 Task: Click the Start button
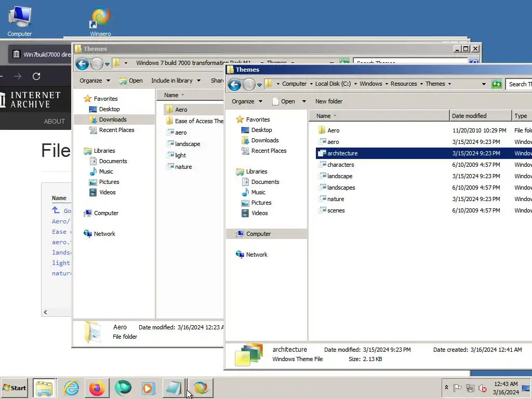[14, 388]
